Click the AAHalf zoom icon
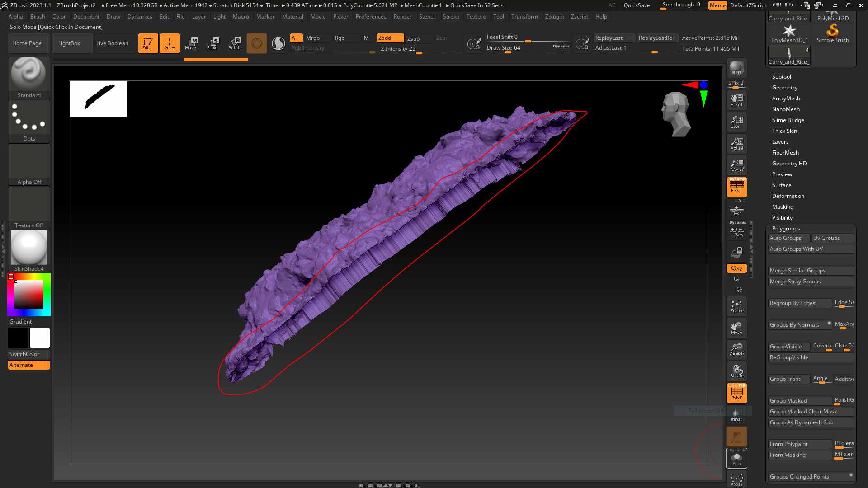The width and height of the screenshot is (868, 488). pos(736,165)
